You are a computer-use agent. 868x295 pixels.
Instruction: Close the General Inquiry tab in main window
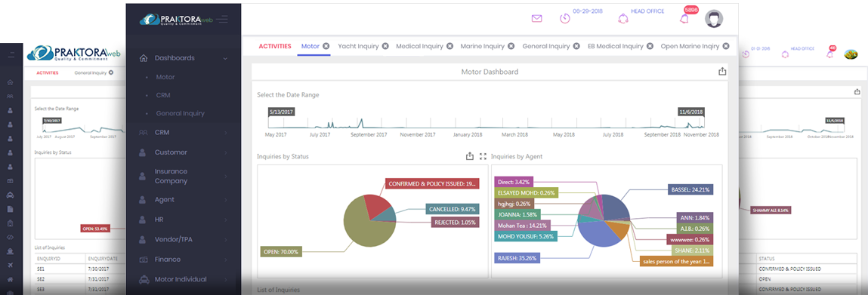pyautogui.click(x=577, y=47)
